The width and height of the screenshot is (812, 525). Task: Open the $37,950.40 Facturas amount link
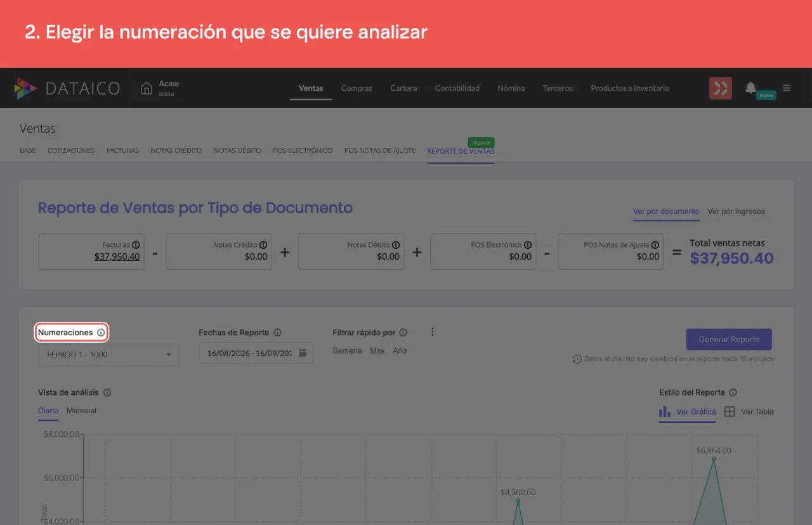coord(117,257)
